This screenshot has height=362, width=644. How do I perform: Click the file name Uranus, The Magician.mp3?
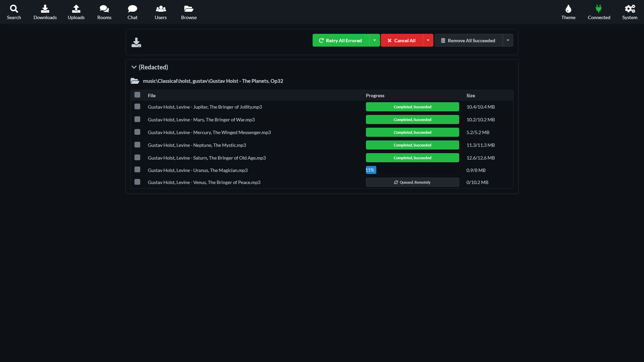point(198,170)
